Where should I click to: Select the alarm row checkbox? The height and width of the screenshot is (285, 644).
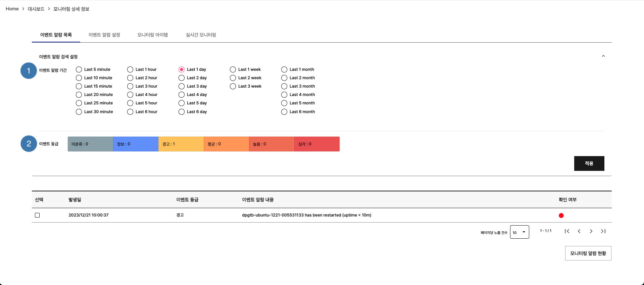[x=37, y=215]
